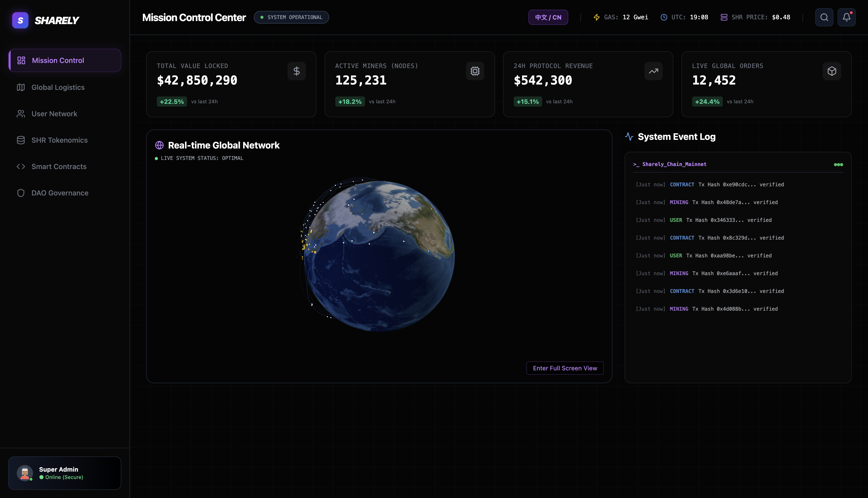The image size is (868, 498).
Task: Switch to Global Logistics in the sidebar
Action: [x=58, y=87]
